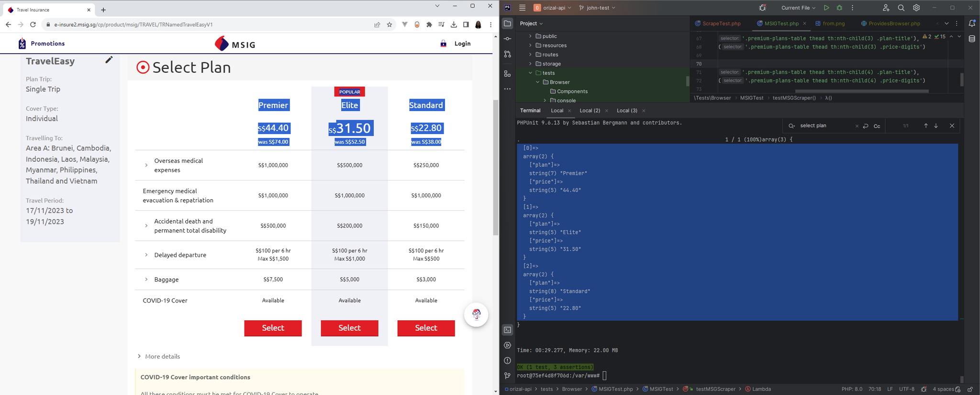980x395 pixels.
Task: Edit TravelEasy trip details pencil icon
Action: coord(109,60)
